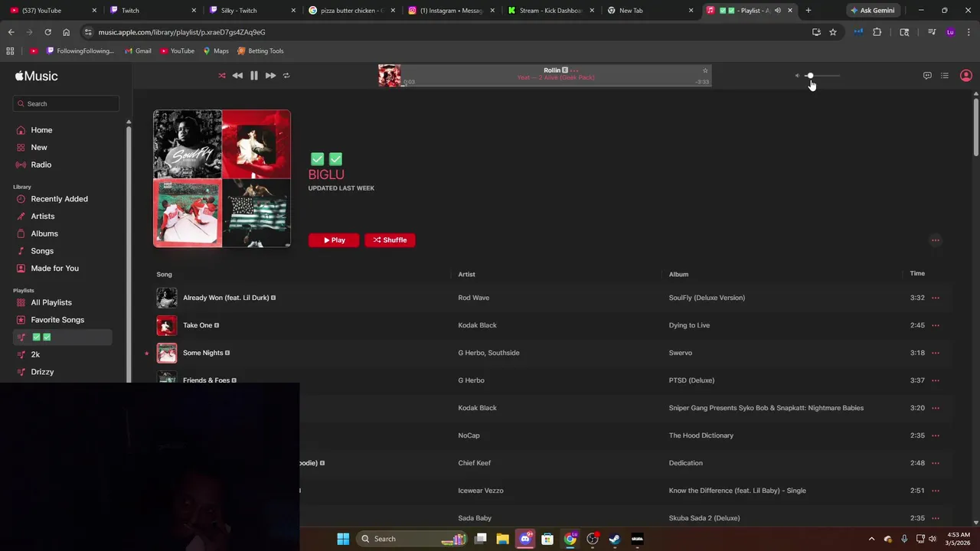The width and height of the screenshot is (980, 551).
Task: Click the playback progress bar
Action: click(556, 86)
